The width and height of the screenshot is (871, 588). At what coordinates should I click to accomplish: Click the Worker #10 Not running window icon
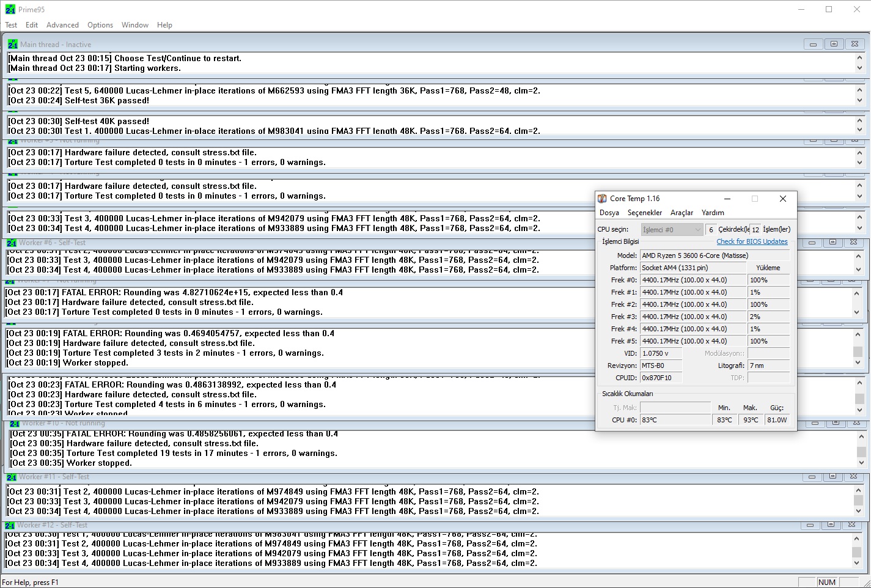click(14, 423)
